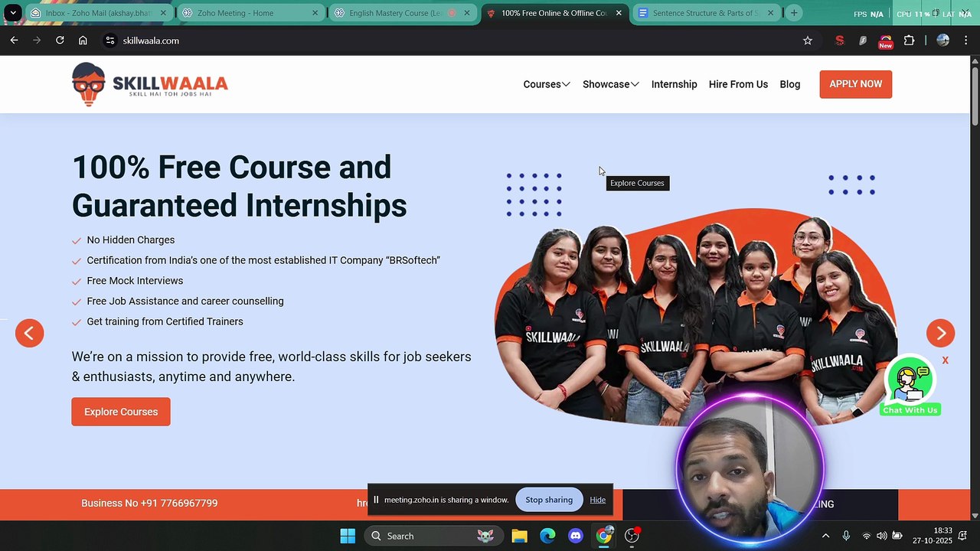The width and height of the screenshot is (980, 551).
Task: Close the Zoho Meeting tab
Action: coord(315,13)
